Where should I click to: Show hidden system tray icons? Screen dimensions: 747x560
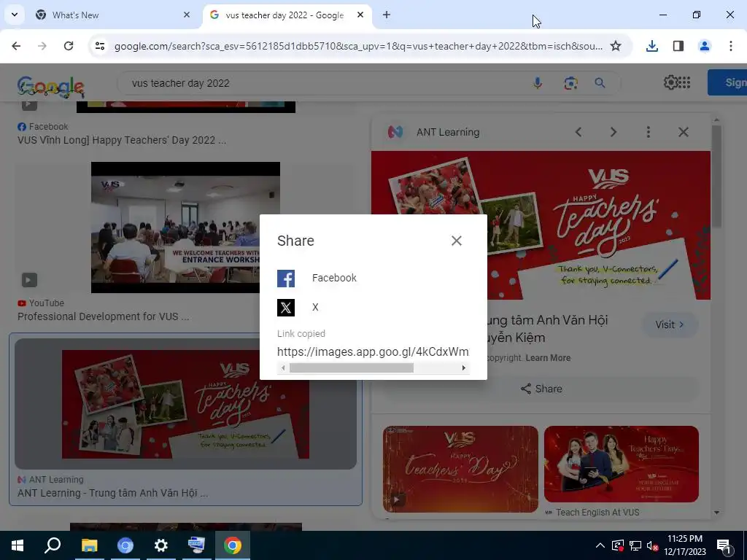[600, 545]
